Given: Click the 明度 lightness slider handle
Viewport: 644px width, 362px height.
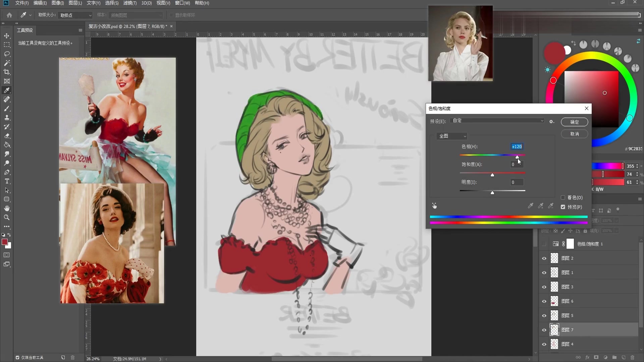Looking at the screenshot, I should point(492,193).
